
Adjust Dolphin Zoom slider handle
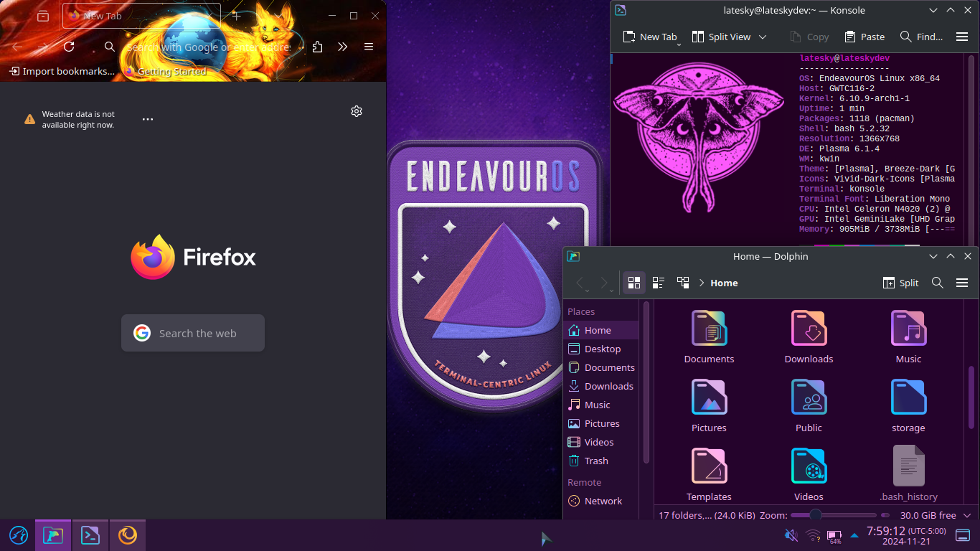[815, 514]
